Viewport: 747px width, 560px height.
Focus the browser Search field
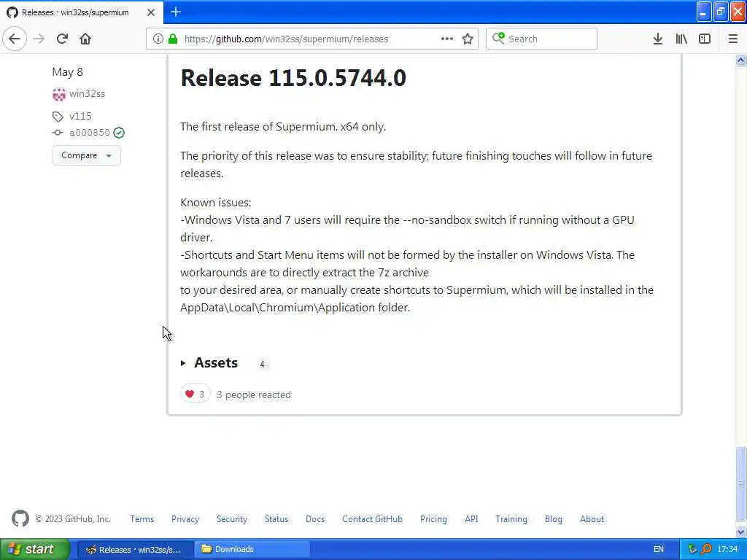pos(541,39)
